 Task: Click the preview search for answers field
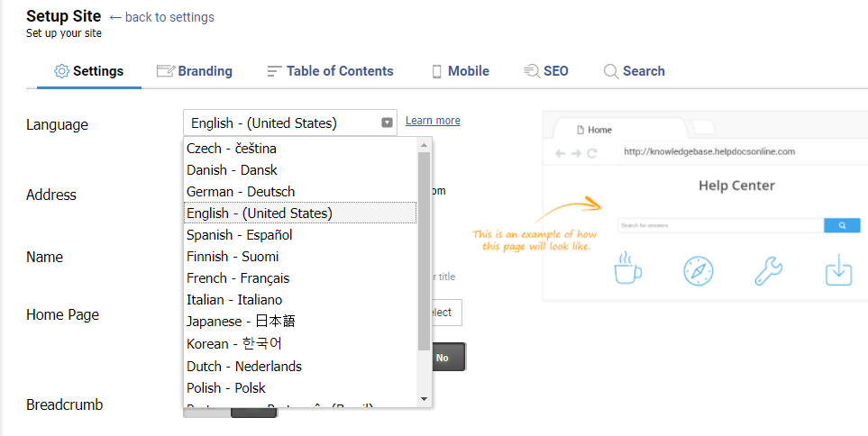coord(720,226)
